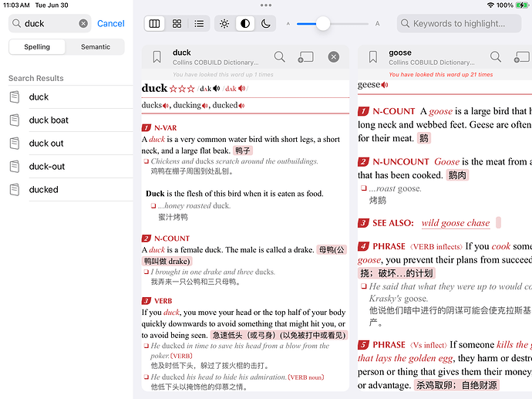
Task: Follow the 'wild goose chase' link
Action: point(456,223)
